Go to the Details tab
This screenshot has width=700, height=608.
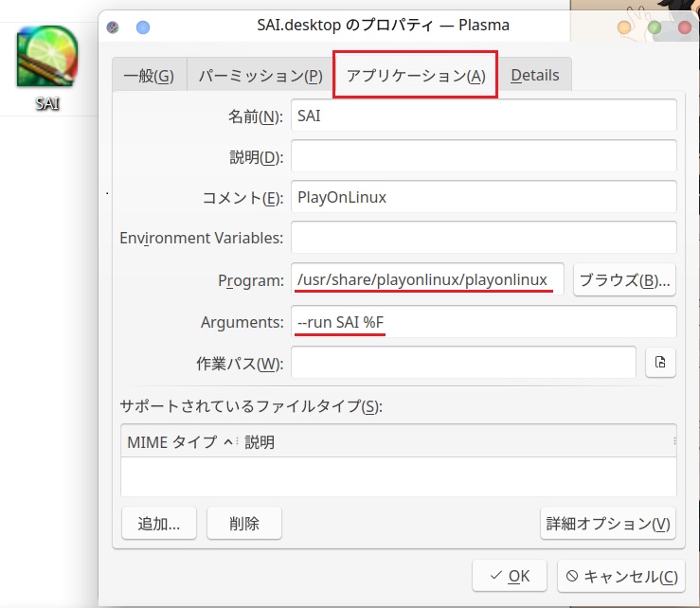535,76
